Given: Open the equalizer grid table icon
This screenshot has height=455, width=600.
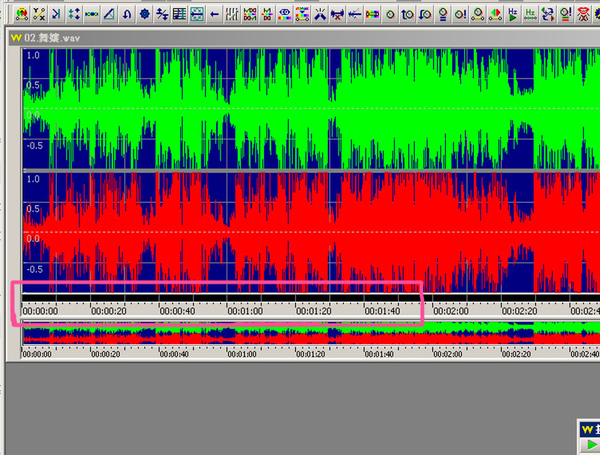Looking at the screenshot, I should click(179, 15).
